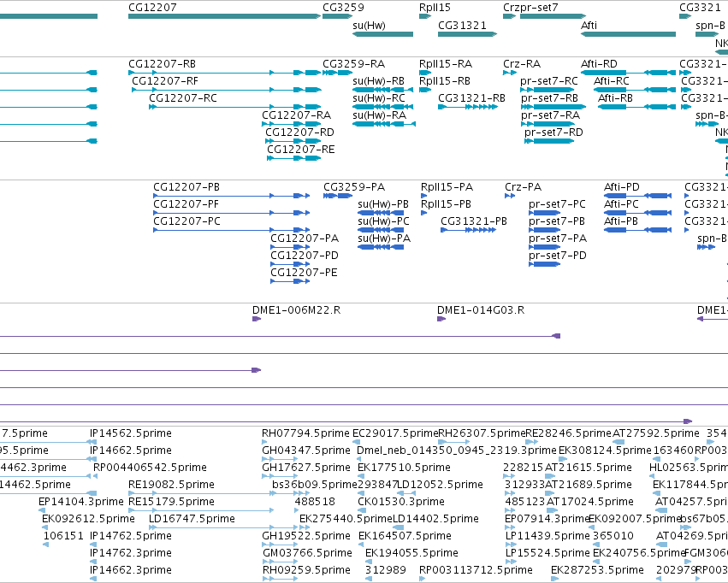Select EST AT21615.5prime

(551, 477)
